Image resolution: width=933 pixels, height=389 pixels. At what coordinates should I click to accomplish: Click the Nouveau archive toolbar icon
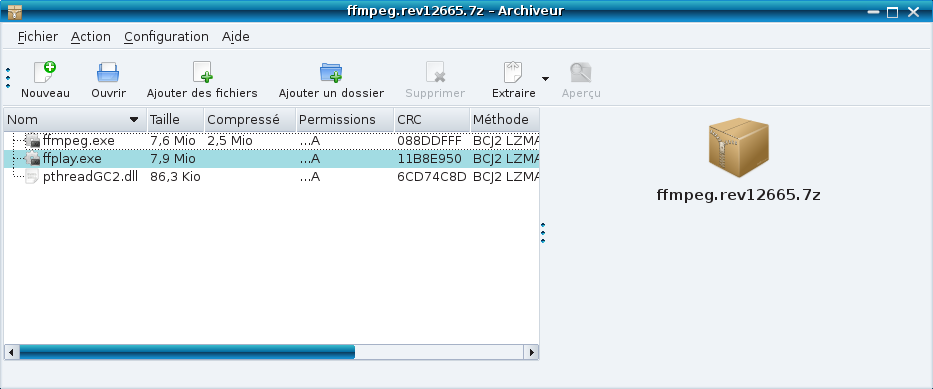pos(45,73)
